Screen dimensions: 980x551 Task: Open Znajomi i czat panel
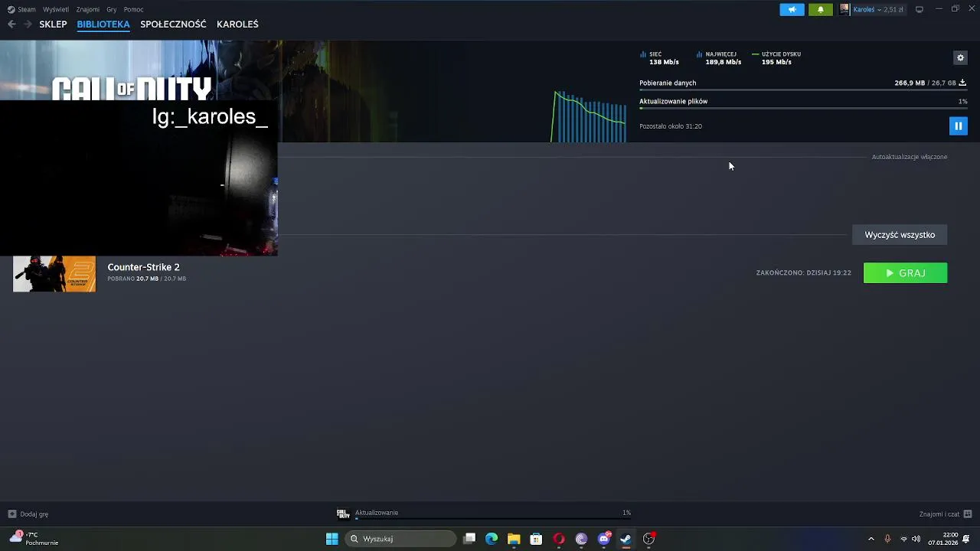tap(939, 514)
